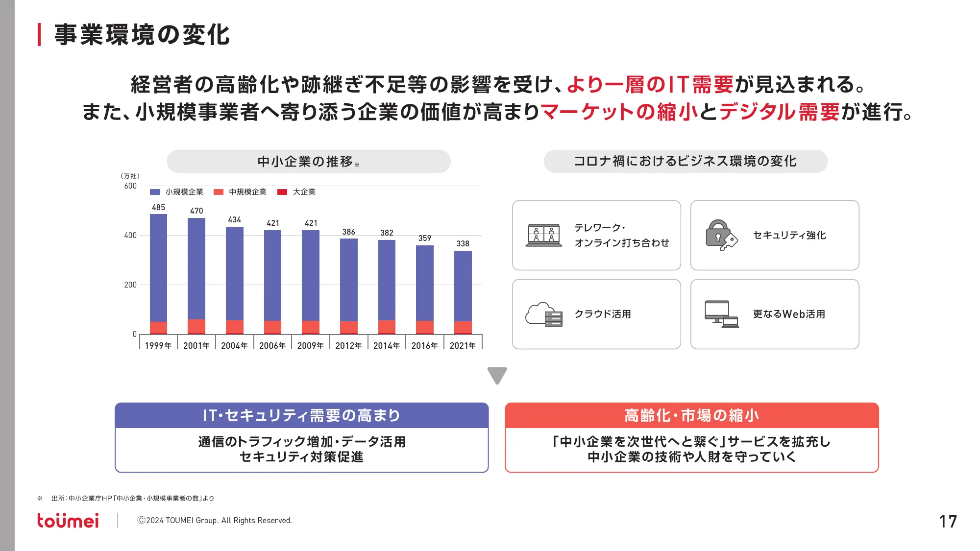
Task: Click the cloud server icon
Action: [543, 314]
